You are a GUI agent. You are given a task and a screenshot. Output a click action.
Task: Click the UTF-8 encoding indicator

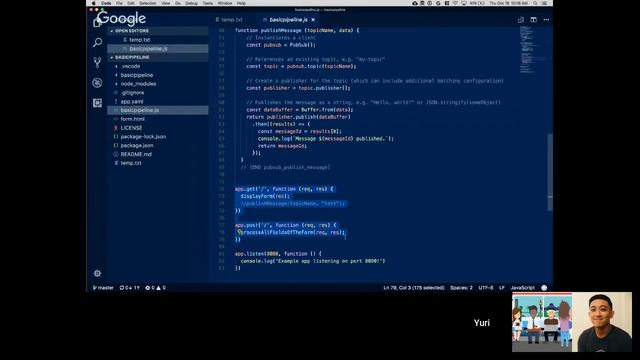(486, 288)
